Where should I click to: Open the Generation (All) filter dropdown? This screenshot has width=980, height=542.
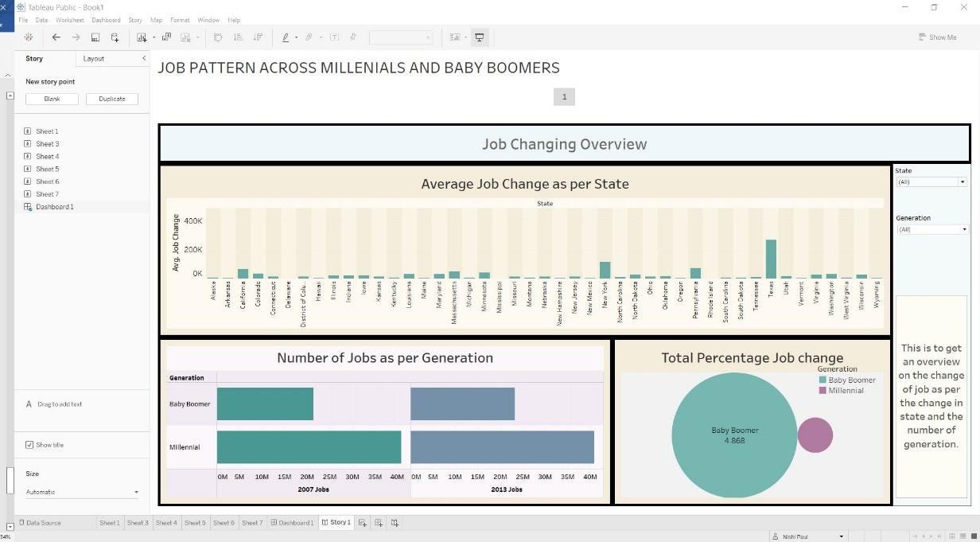click(963, 229)
